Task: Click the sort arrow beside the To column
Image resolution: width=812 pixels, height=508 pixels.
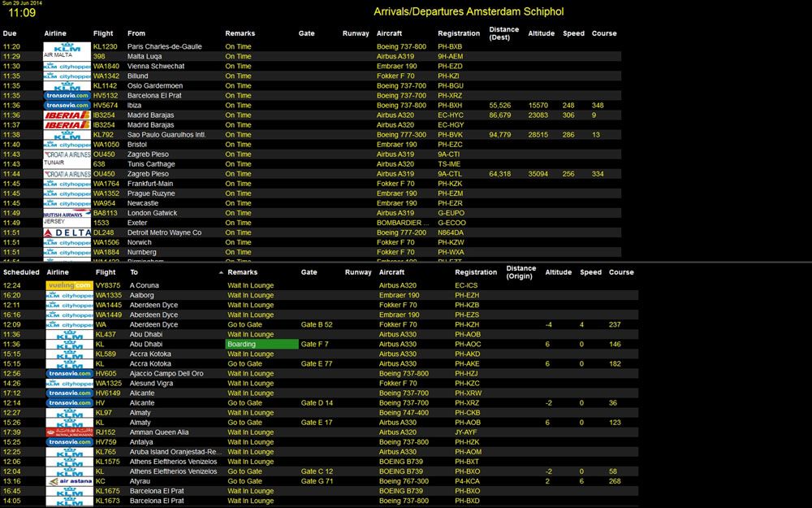Action: click(221, 273)
